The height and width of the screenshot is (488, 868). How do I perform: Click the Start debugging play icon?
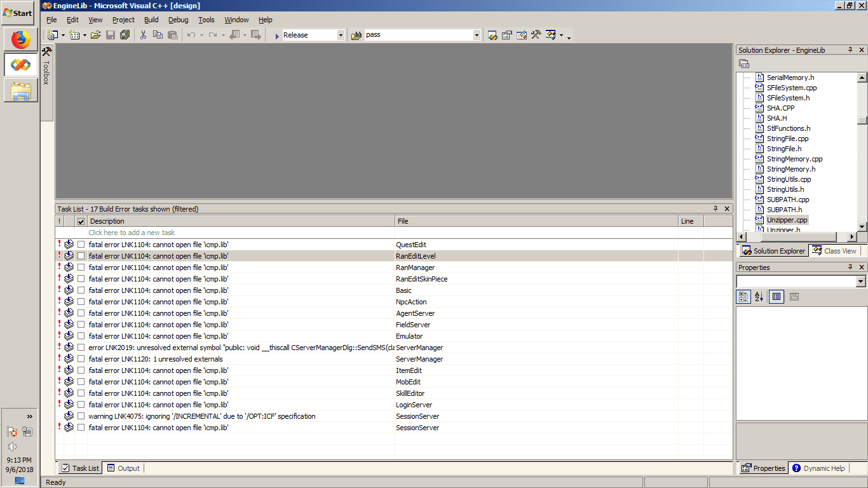pos(277,36)
